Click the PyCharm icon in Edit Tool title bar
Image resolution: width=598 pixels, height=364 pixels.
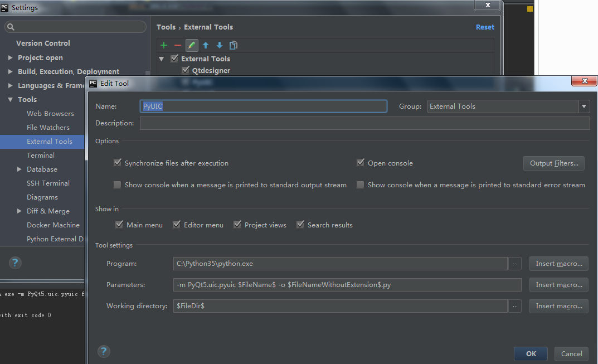click(x=93, y=83)
